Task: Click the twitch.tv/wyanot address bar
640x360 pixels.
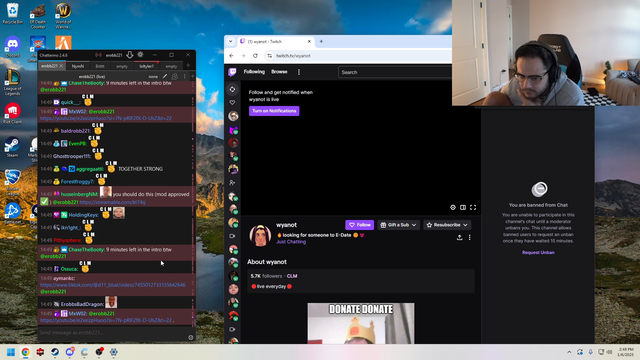Action: click(293, 56)
